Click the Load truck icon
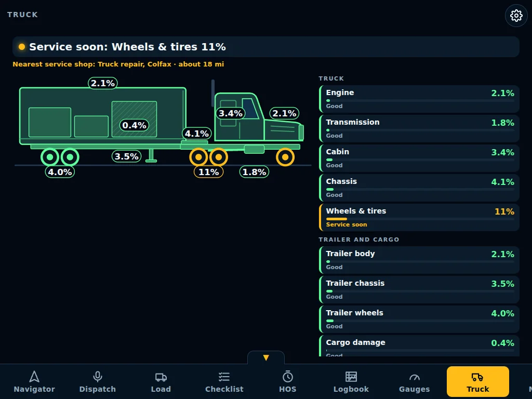This screenshot has width=532, height=399. [x=161, y=377]
